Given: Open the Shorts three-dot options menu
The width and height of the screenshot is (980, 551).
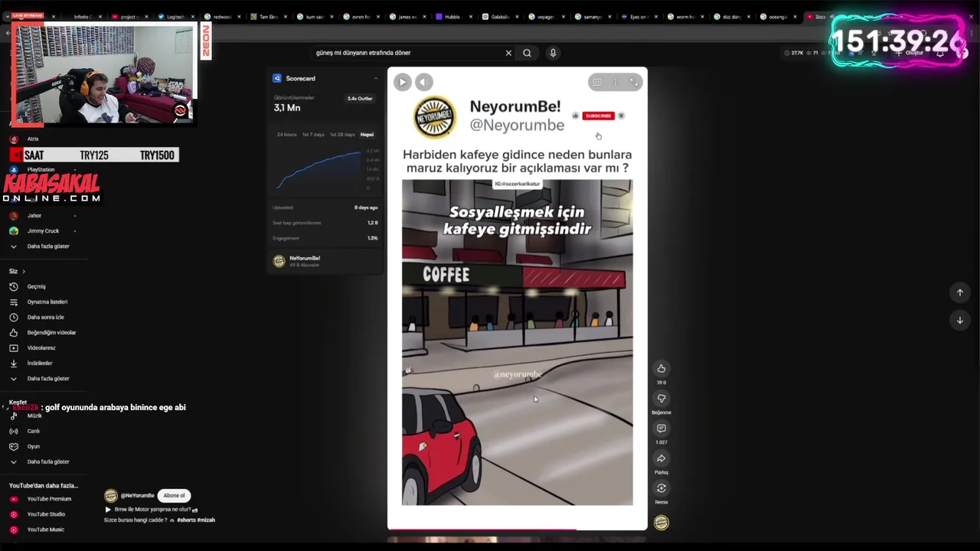Looking at the screenshot, I should click(x=615, y=82).
